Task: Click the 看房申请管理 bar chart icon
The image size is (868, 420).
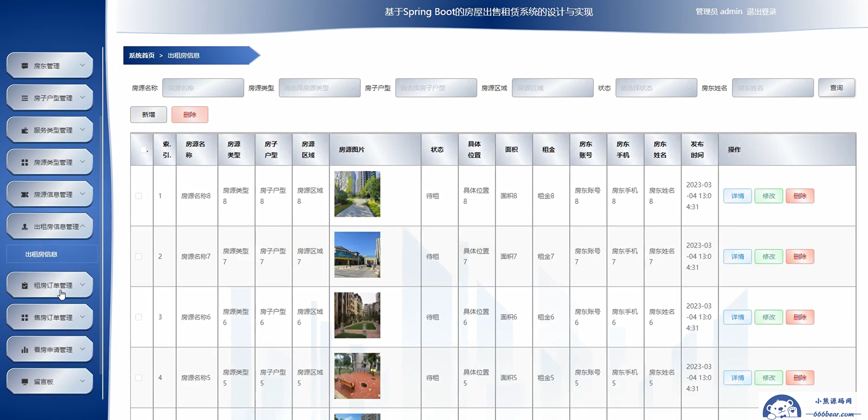Action: [x=24, y=350]
